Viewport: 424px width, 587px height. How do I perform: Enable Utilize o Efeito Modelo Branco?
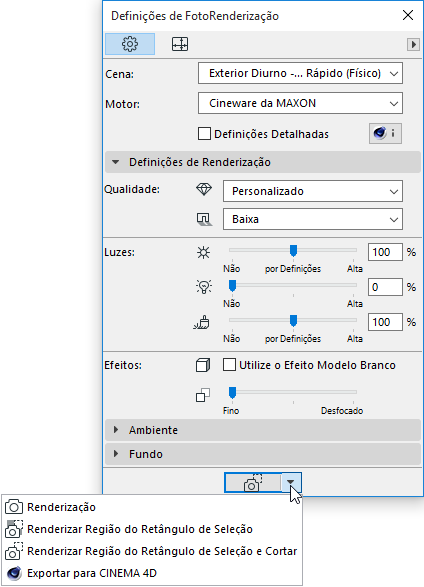pos(229,365)
